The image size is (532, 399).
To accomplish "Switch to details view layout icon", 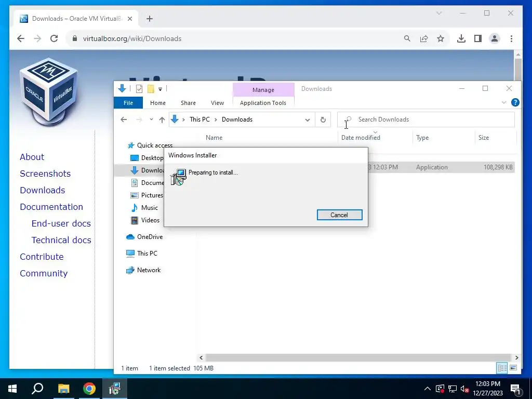I will pos(502,368).
